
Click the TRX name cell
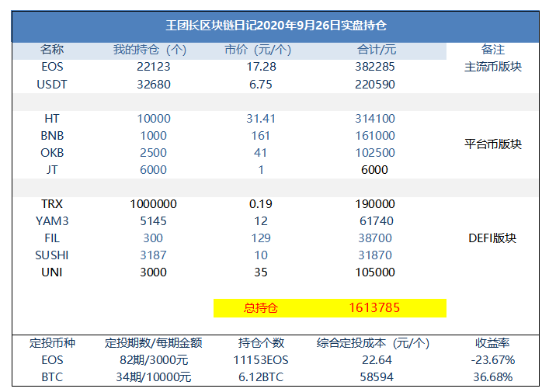tap(52, 204)
